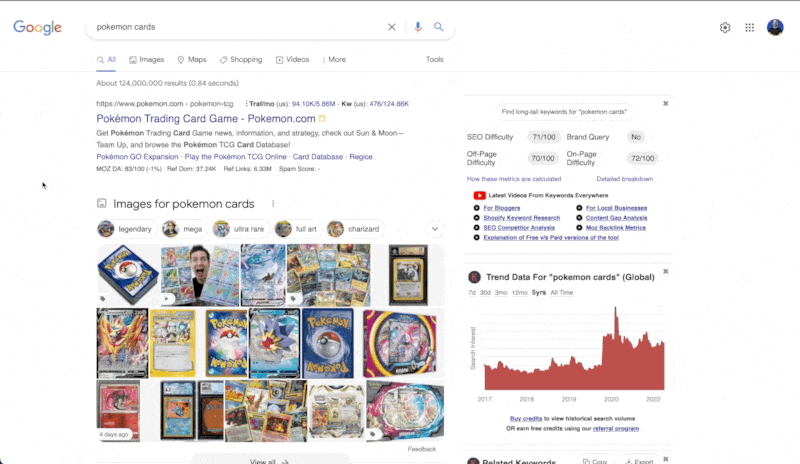Open Pokémon Trading Card Game result title
Viewport: 800px width, 464px height.
coord(206,119)
